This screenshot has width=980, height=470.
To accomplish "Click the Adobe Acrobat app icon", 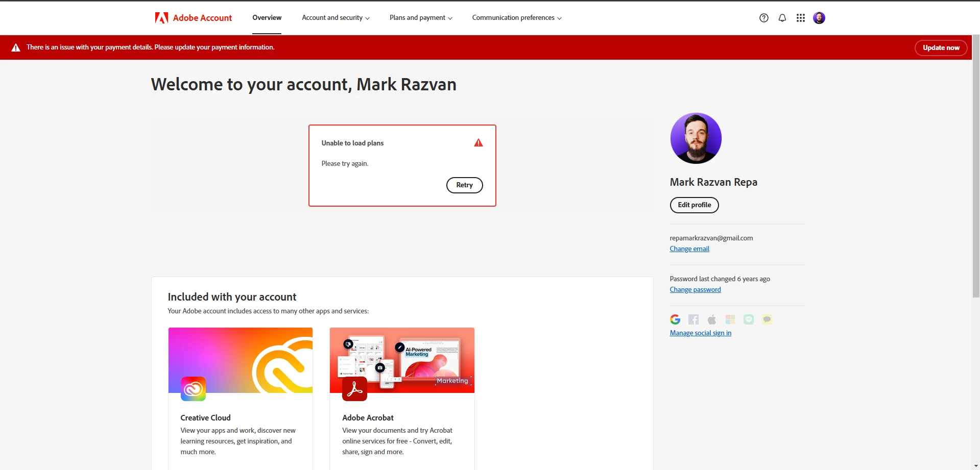I will point(355,389).
